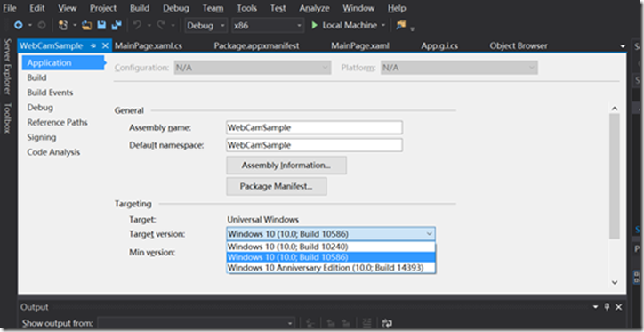Open the Project menu
Image resolution: width=644 pixels, height=332 pixels.
coord(103,8)
